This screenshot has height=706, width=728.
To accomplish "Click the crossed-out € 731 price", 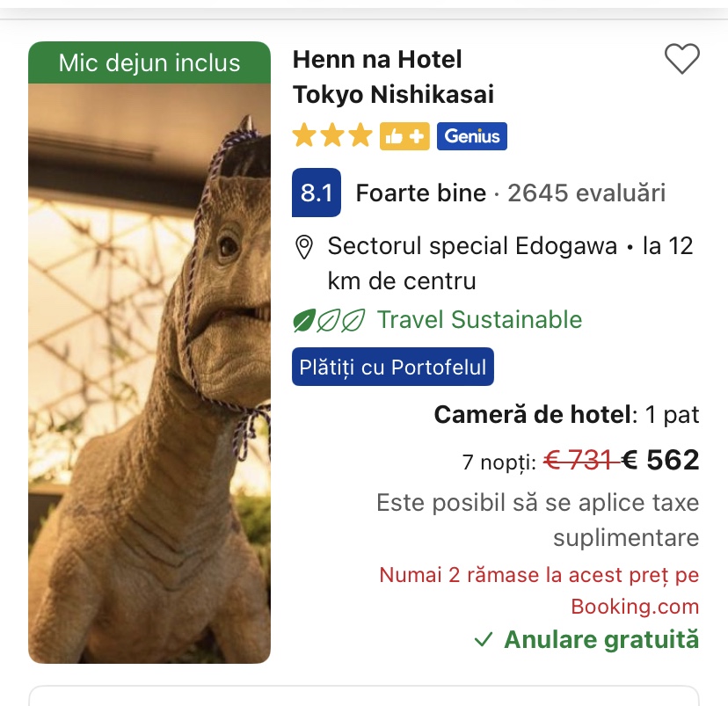I will (579, 460).
